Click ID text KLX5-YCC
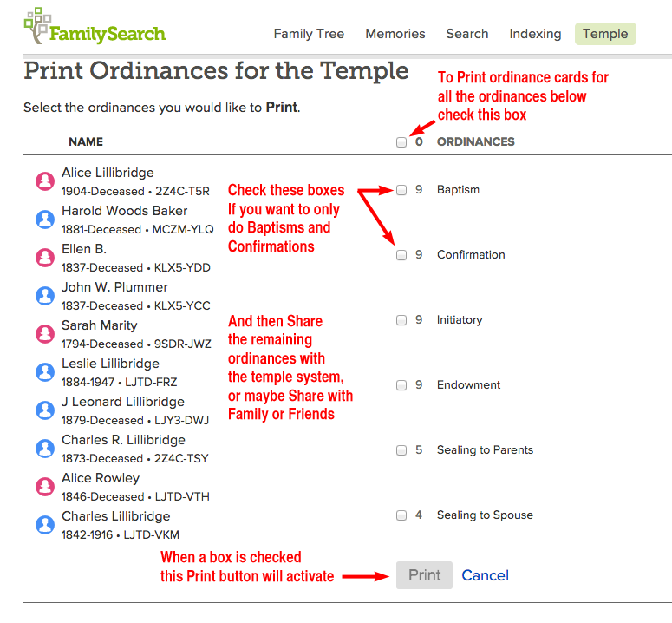Image resolution: width=672 pixels, height=623 pixels. tap(182, 305)
